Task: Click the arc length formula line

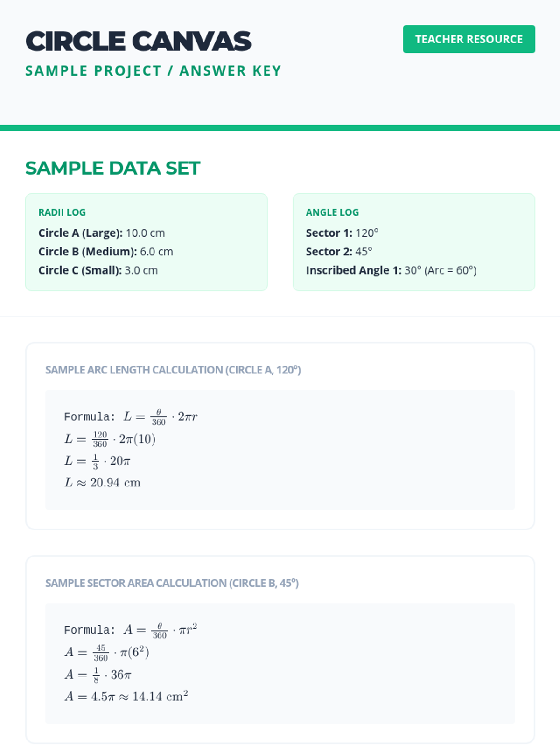Action: tap(131, 416)
